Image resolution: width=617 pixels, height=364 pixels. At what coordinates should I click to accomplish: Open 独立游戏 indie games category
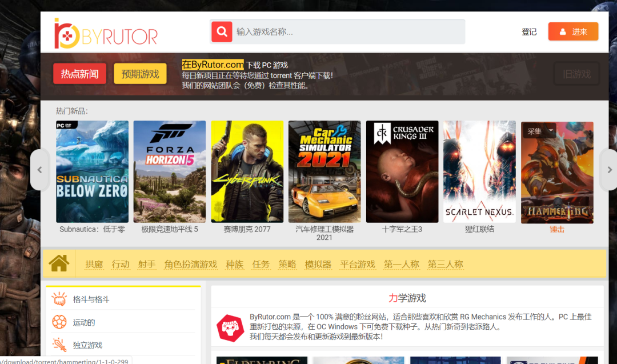point(87,345)
